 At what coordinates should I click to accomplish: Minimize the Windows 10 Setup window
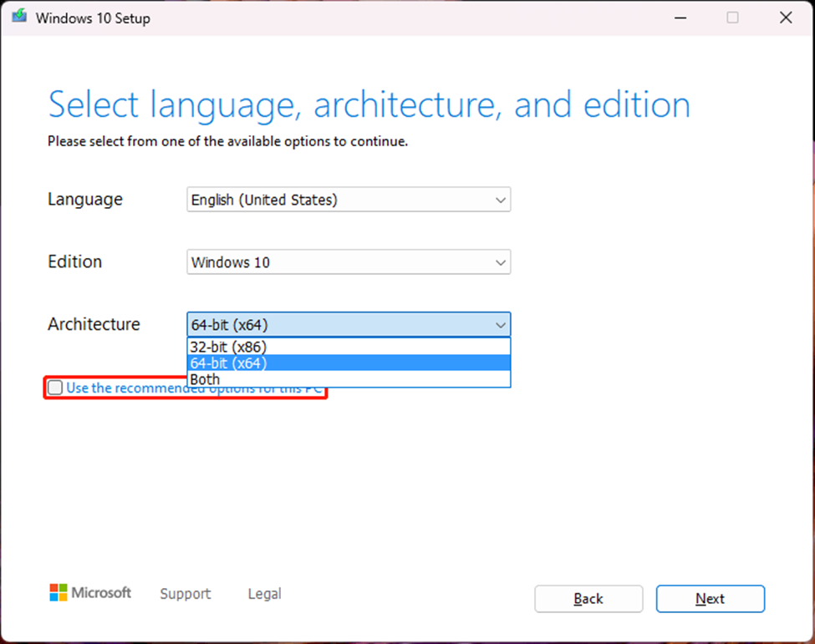point(680,18)
